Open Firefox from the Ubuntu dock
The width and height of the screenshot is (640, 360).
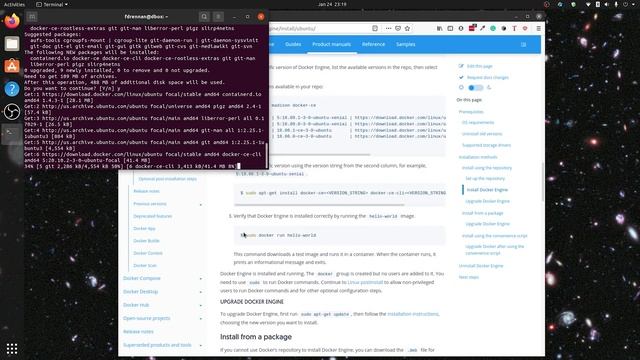click(x=12, y=21)
